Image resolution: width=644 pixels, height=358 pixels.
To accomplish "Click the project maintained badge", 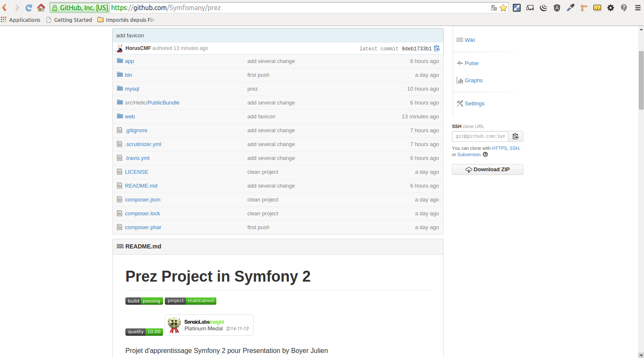I will (191, 301).
